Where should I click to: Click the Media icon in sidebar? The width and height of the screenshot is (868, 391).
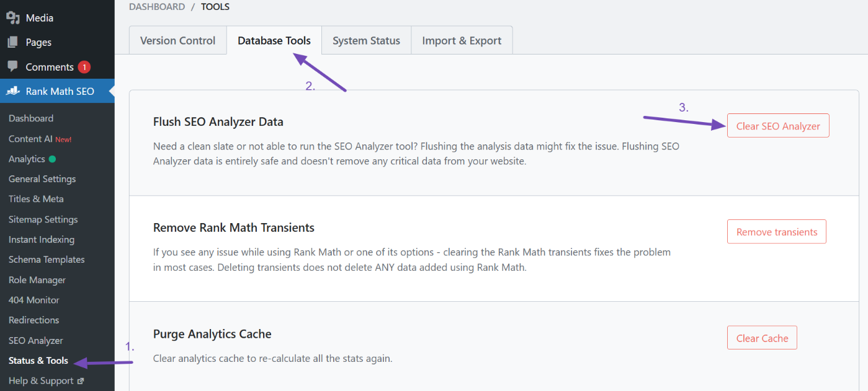13,18
